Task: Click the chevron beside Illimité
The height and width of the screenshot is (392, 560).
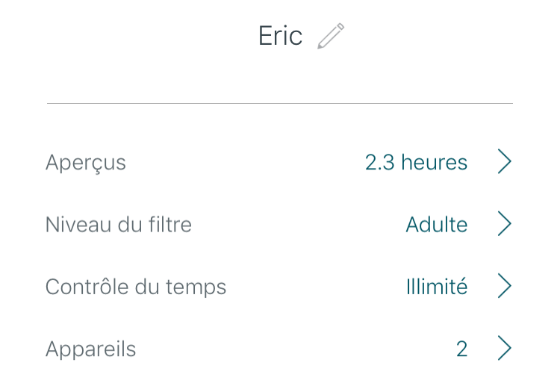Action: pyautogui.click(x=505, y=286)
